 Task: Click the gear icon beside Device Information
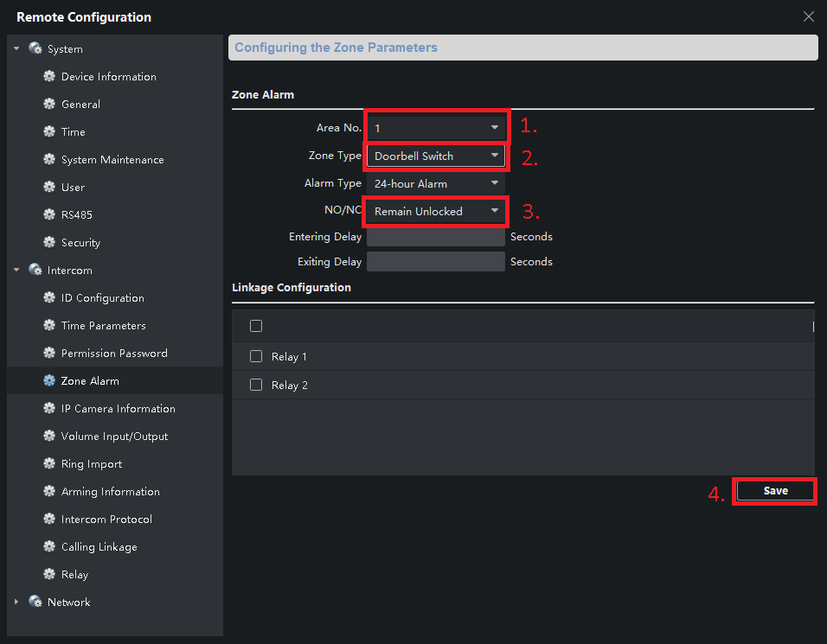click(49, 77)
